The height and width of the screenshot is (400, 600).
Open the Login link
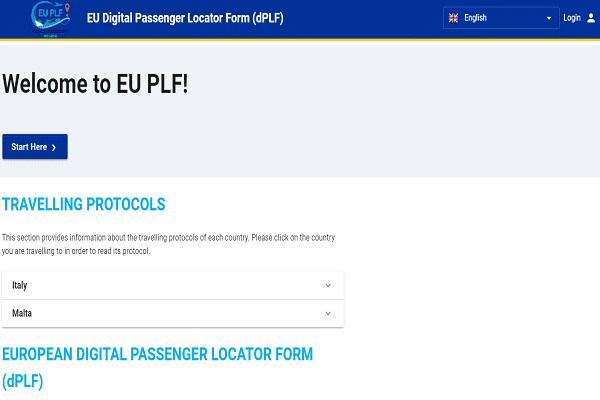coord(572,18)
